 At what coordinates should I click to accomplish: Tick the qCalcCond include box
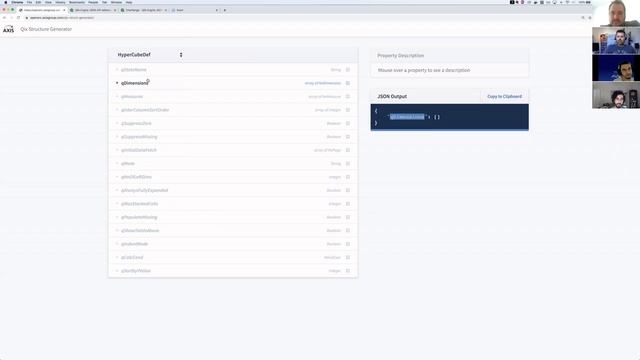348,258
